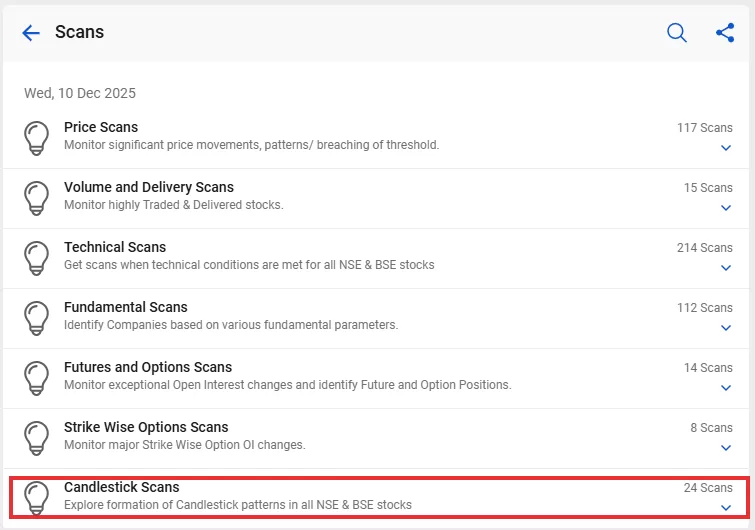
Task: Click the back arrow icon
Action: pos(31,33)
